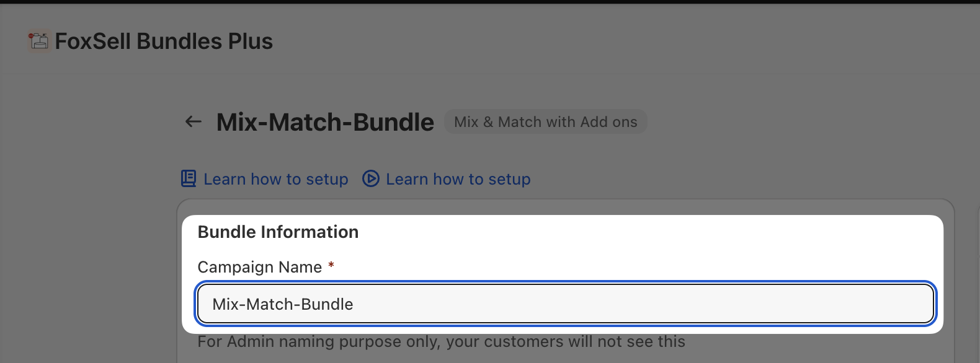980x363 pixels.
Task: Click the admin naming purpose helper text
Action: pos(441,341)
